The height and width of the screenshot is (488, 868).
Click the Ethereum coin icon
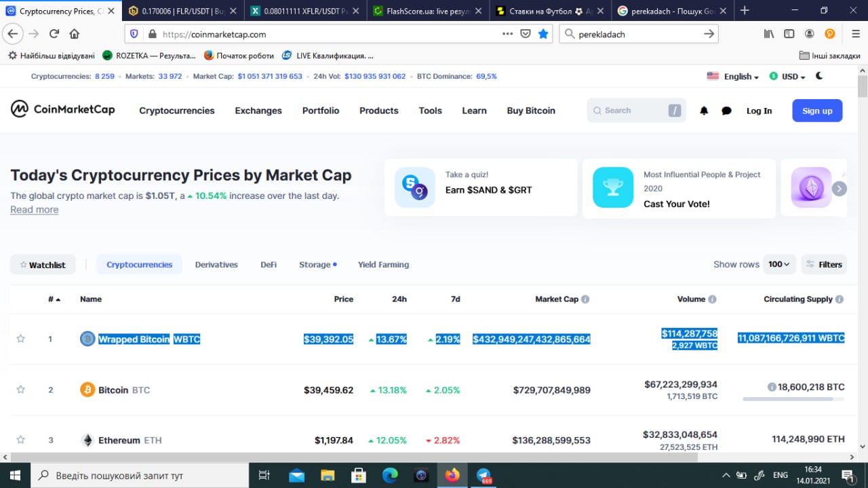87,440
